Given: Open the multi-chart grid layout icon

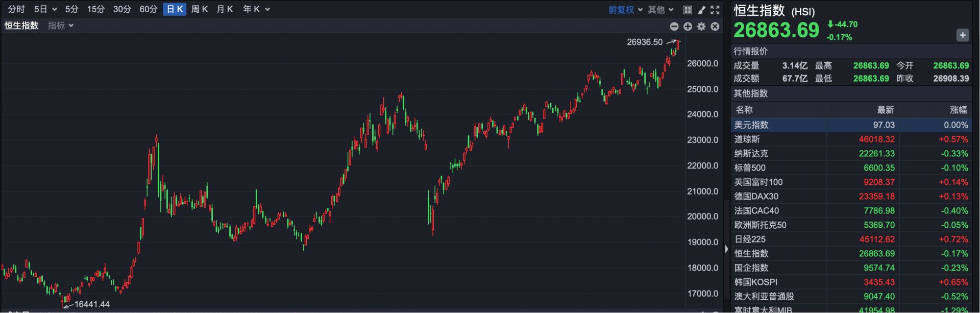Looking at the screenshot, I should pos(688,10).
